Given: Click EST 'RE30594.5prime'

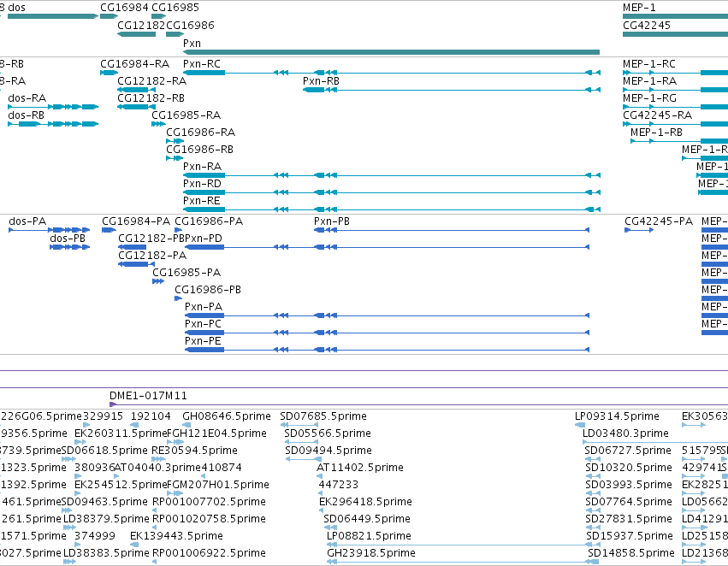Looking at the screenshot, I should pos(194,451).
